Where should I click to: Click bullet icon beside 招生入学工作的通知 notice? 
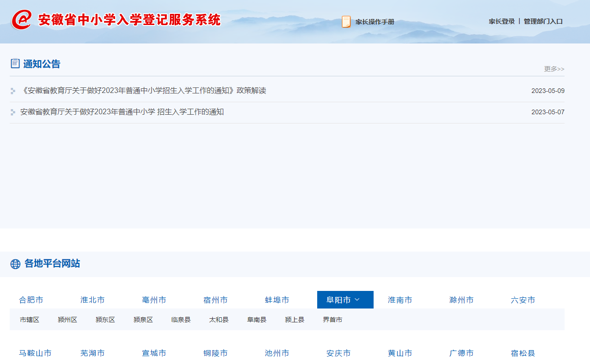tap(13, 112)
